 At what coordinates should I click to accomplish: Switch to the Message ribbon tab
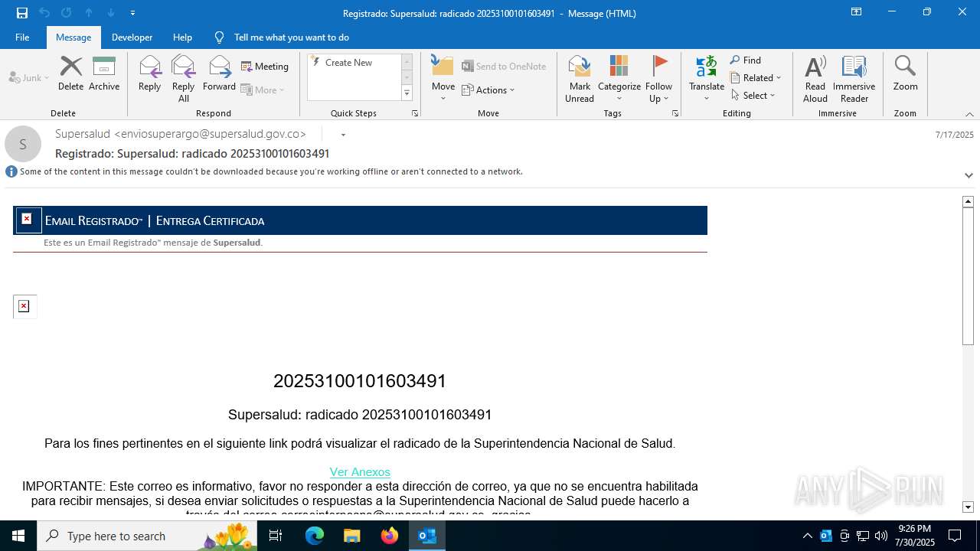coord(73,37)
